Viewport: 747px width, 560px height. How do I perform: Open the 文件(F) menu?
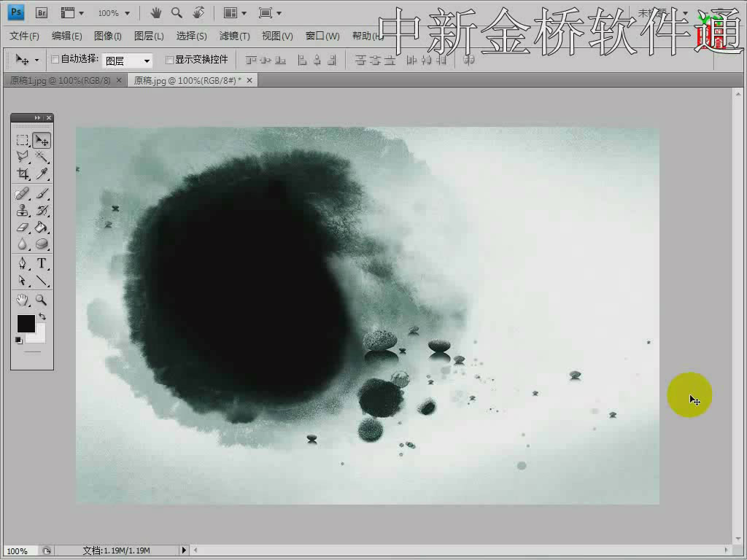point(24,36)
